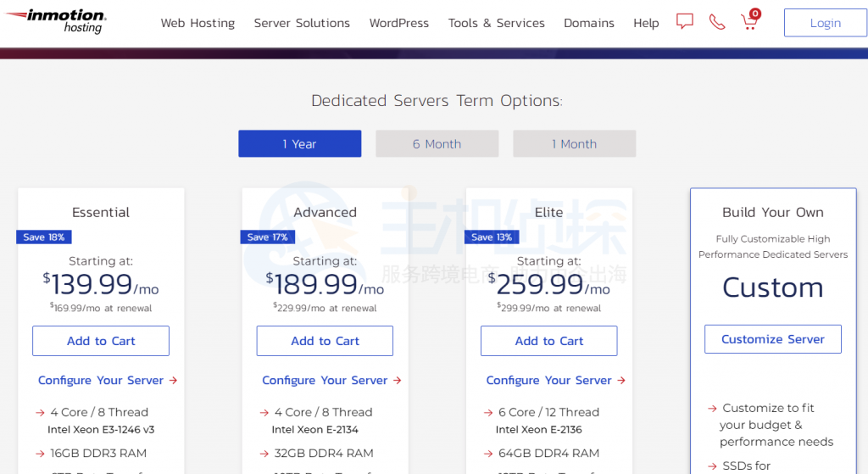This screenshot has height=474, width=868.
Task: Add the Advanced plan to cart
Action: [x=325, y=341]
